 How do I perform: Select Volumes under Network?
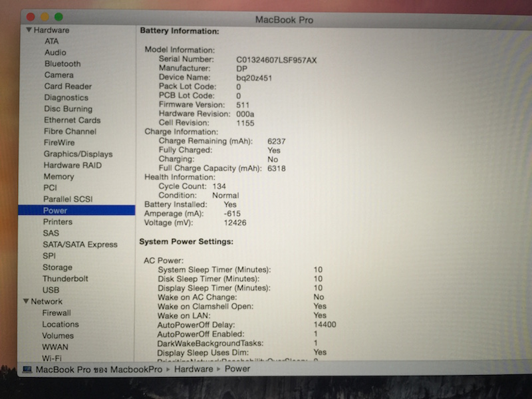58,336
